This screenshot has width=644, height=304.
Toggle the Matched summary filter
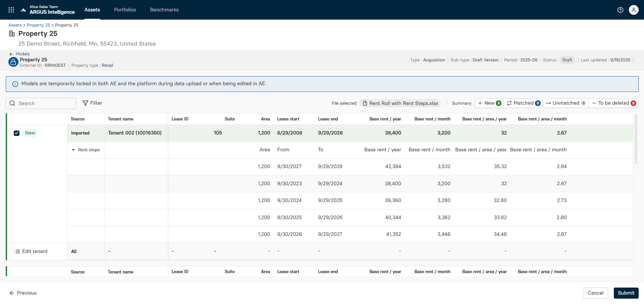coord(523,103)
